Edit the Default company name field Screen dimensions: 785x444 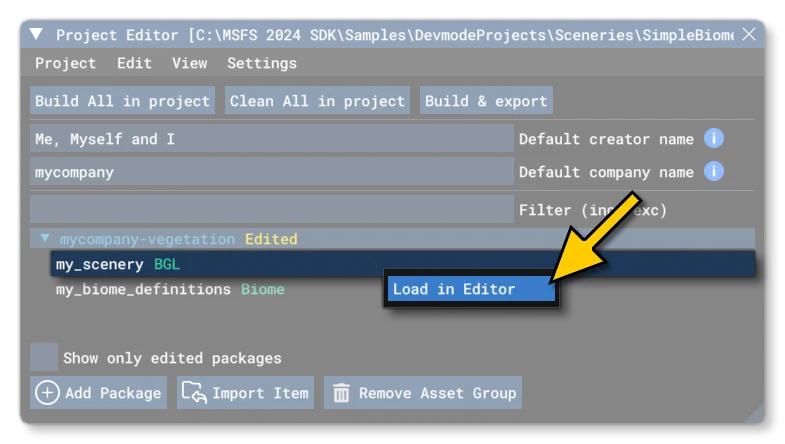(x=272, y=172)
